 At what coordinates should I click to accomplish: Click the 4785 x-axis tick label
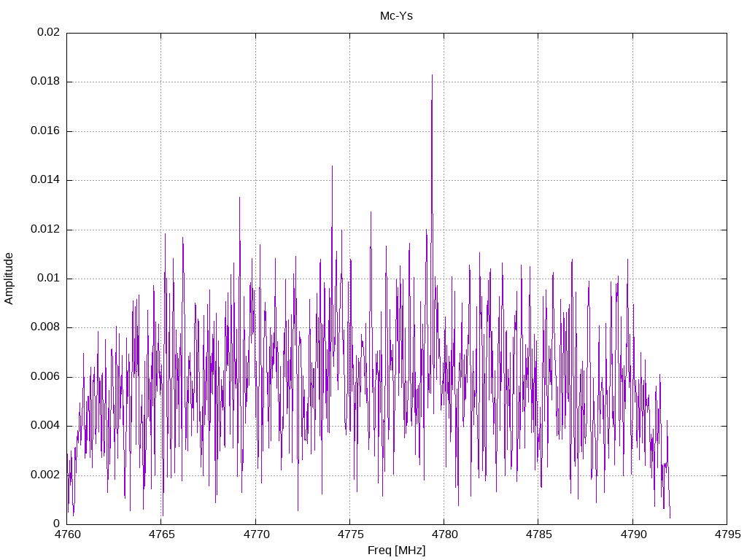[539, 534]
